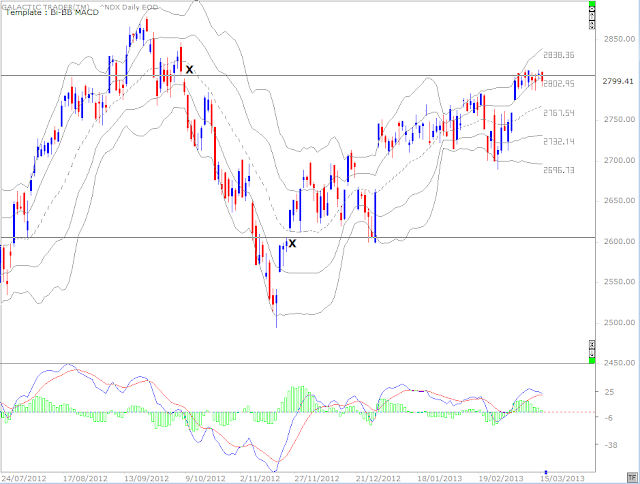
Task: Click the 13/09/2012 date label
Action: [147, 478]
